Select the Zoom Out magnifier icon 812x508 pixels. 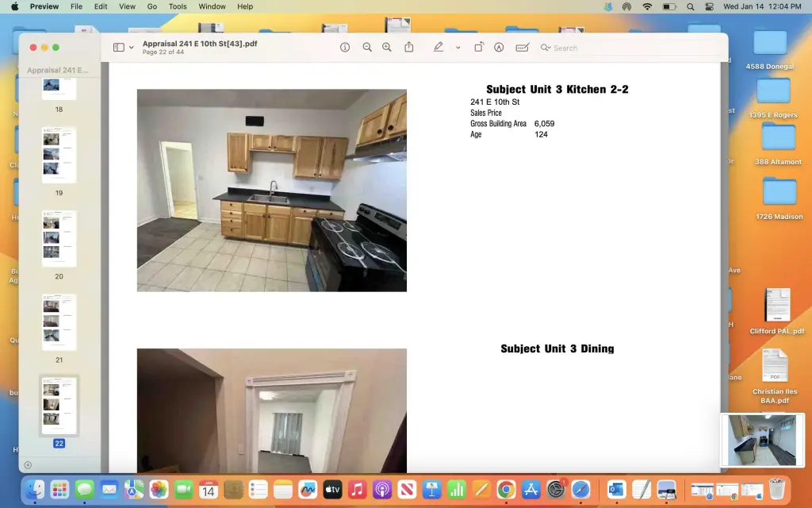click(x=366, y=48)
